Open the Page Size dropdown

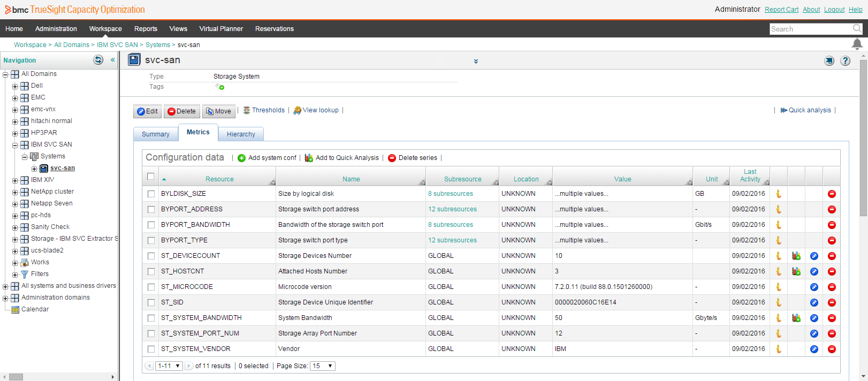[x=323, y=366]
